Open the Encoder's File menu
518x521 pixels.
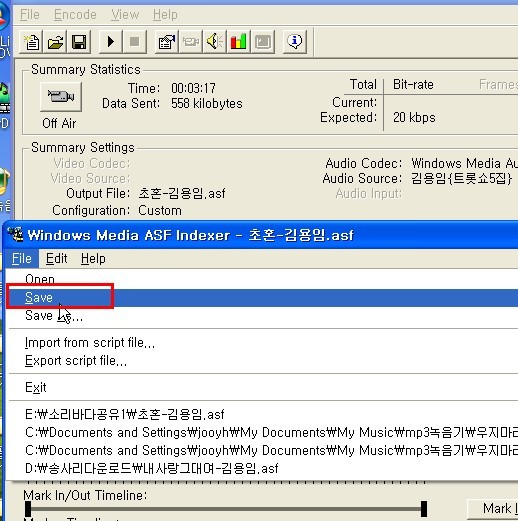(x=30, y=15)
